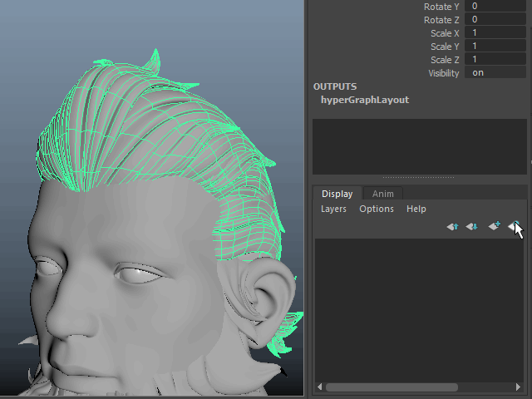Switch to the Anim layer tab
The image size is (532, 399).
tap(382, 194)
